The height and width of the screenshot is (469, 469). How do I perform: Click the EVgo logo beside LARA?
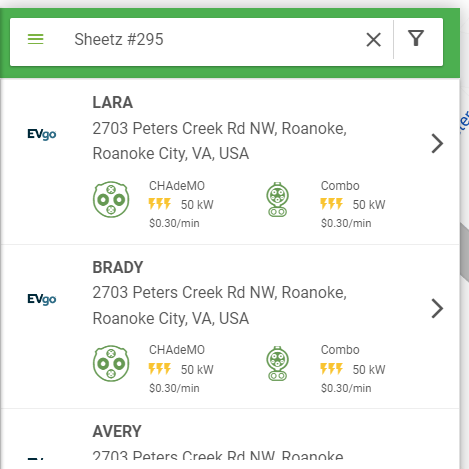(42, 134)
